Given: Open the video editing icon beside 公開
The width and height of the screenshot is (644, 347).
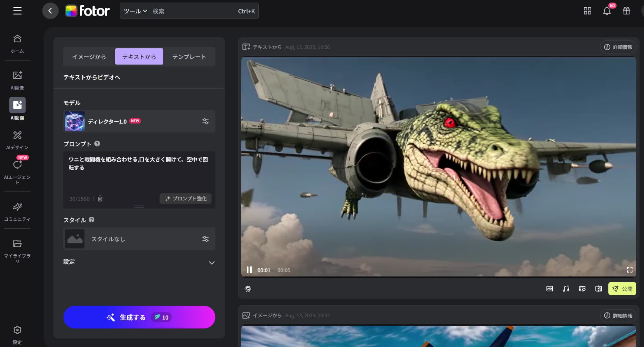Looking at the screenshot, I should click(x=598, y=288).
